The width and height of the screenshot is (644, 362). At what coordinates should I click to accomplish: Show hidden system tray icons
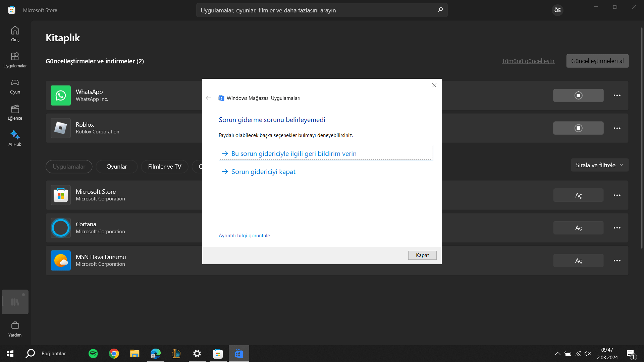(x=557, y=354)
